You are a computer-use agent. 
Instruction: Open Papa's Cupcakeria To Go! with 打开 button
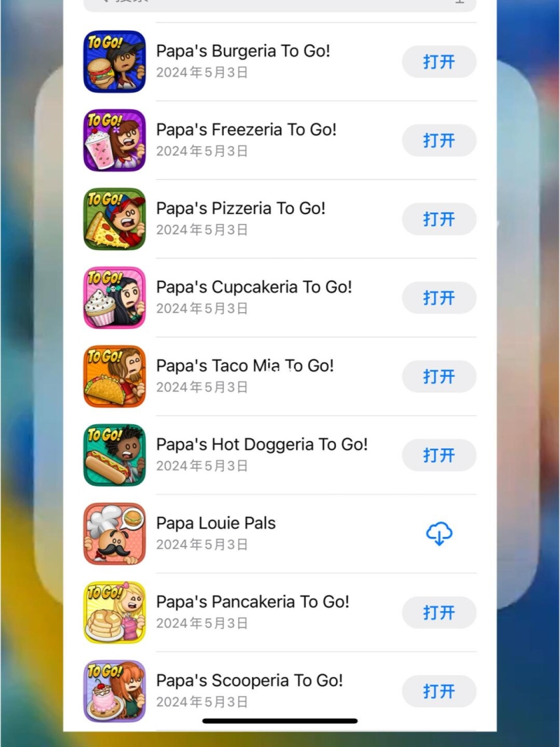439,298
